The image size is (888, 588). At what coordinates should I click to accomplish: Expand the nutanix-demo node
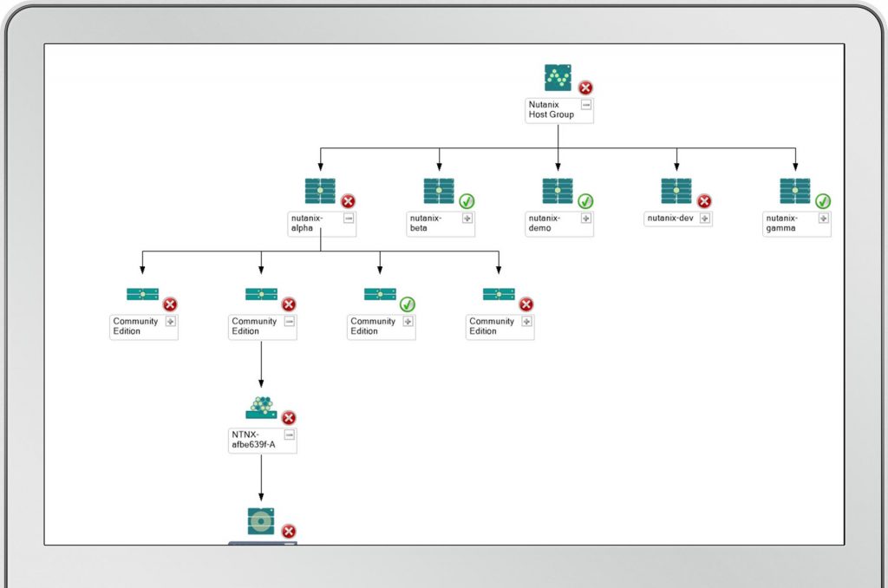(586, 218)
